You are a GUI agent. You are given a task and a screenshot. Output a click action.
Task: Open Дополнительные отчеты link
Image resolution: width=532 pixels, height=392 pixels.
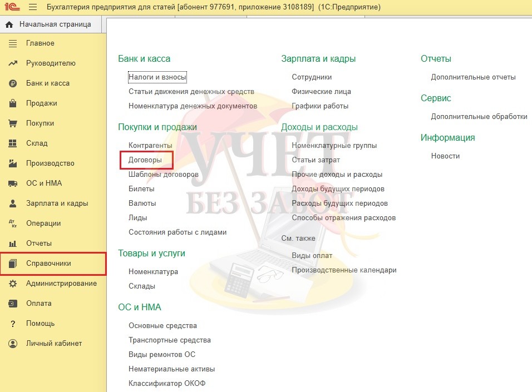click(473, 77)
